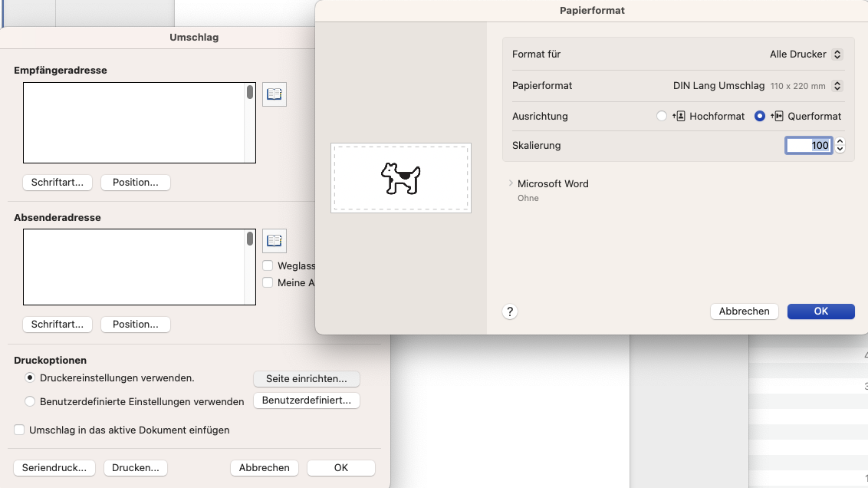
Task: Click the Drucken button
Action: coord(136,467)
